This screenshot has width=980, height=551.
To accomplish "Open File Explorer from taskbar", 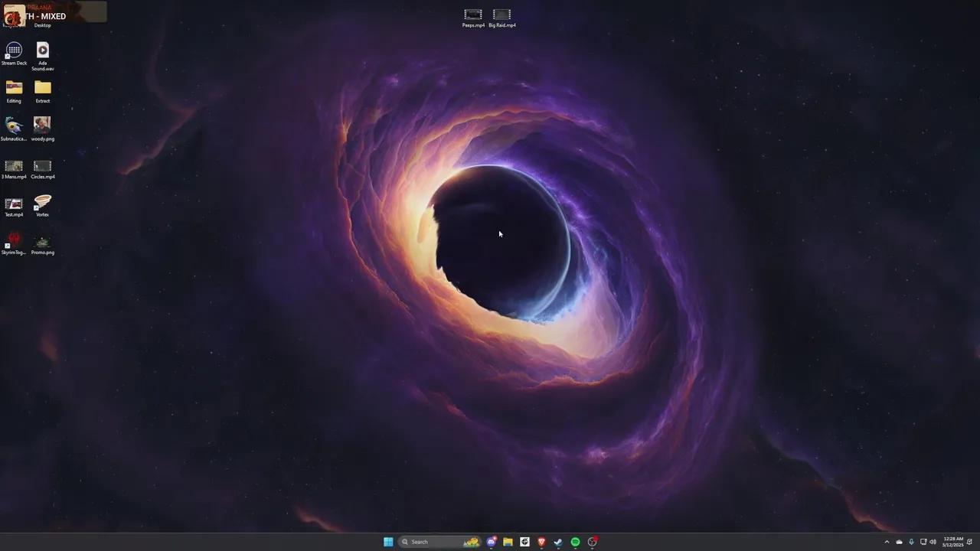I will 508,542.
